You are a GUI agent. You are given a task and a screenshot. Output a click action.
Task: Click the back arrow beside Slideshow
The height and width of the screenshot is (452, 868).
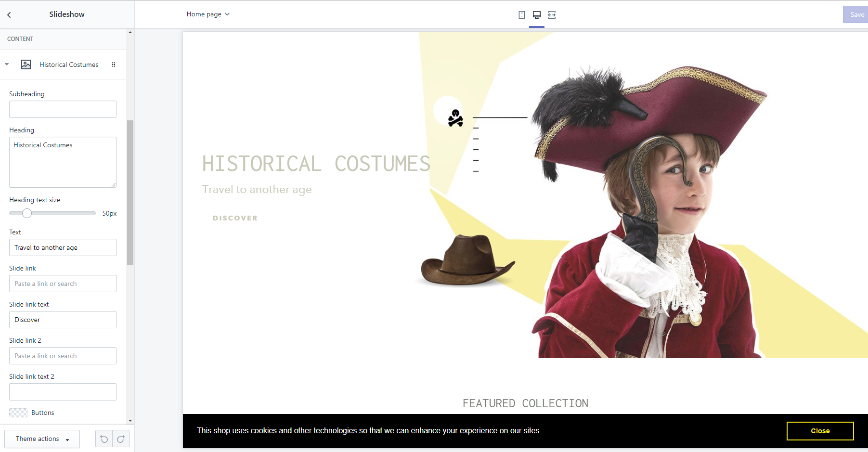point(9,15)
